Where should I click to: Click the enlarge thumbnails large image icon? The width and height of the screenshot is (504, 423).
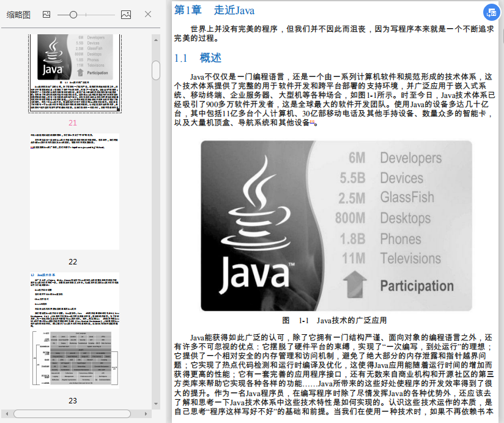(x=126, y=15)
